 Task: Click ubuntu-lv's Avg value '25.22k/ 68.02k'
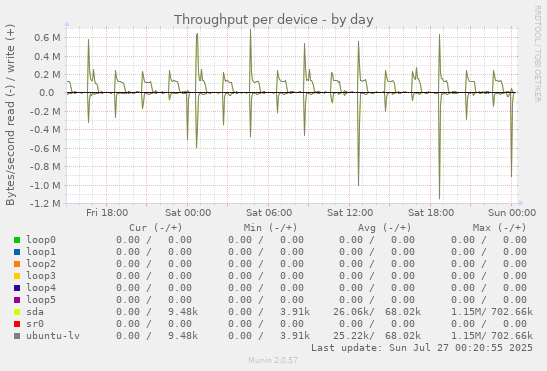click(x=377, y=336)
